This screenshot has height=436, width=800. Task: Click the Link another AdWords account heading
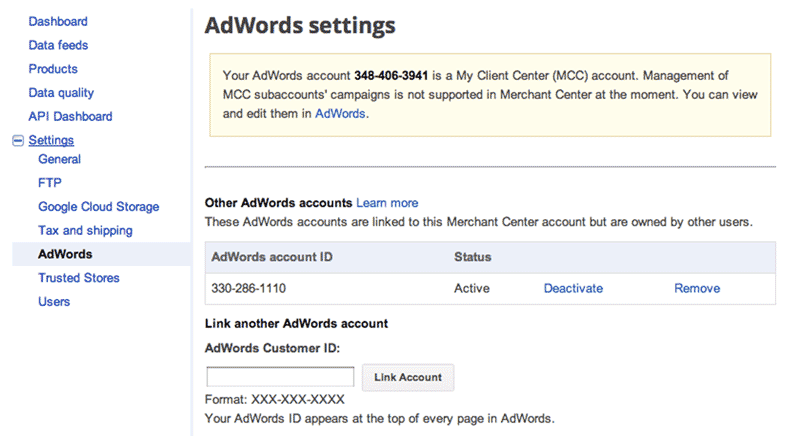point(296,323)
